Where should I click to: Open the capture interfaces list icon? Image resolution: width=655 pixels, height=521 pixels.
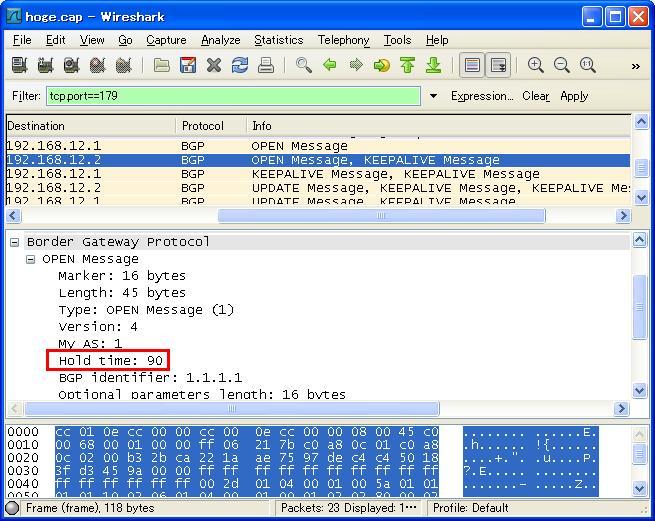[19, 65]
